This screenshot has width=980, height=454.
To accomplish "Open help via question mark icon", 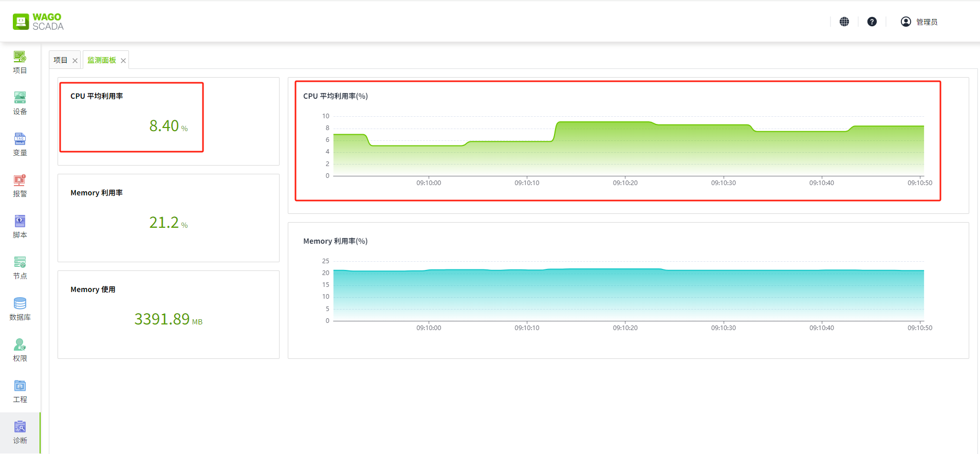I will point(872,22).
